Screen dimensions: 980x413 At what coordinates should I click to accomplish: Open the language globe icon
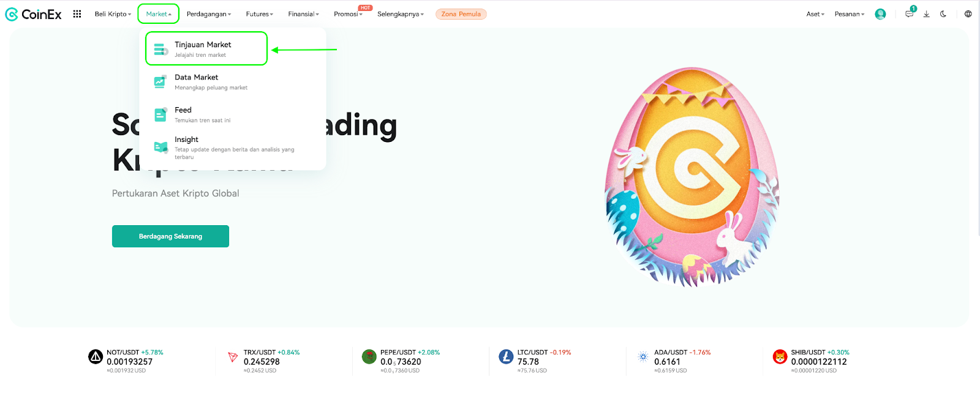(x=968, y=14)
